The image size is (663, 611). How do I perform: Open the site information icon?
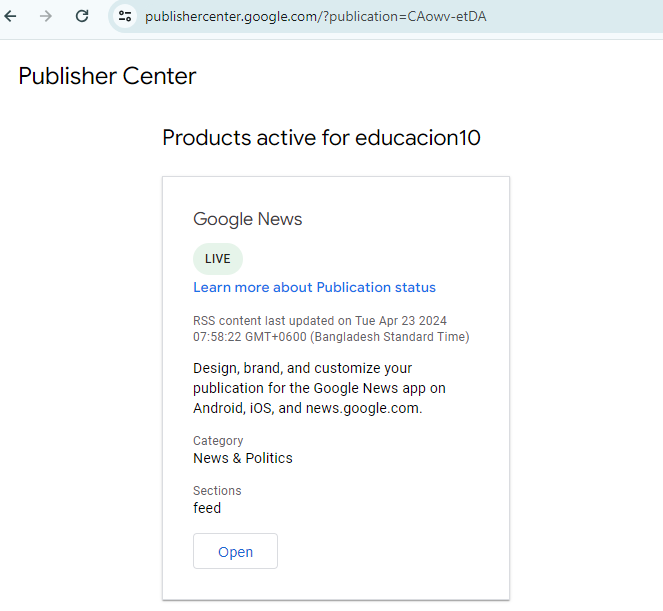point(125,16)
